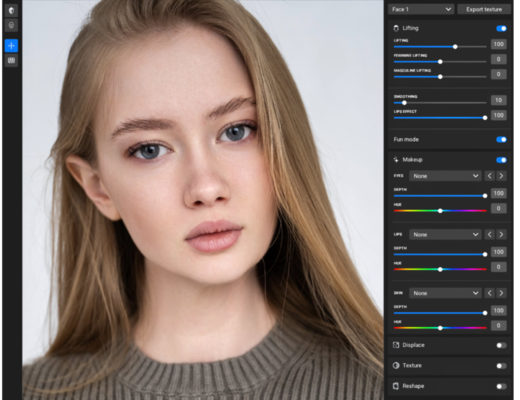
Task: Click the Smoothing value field showing 10
Action: [499, 100]
